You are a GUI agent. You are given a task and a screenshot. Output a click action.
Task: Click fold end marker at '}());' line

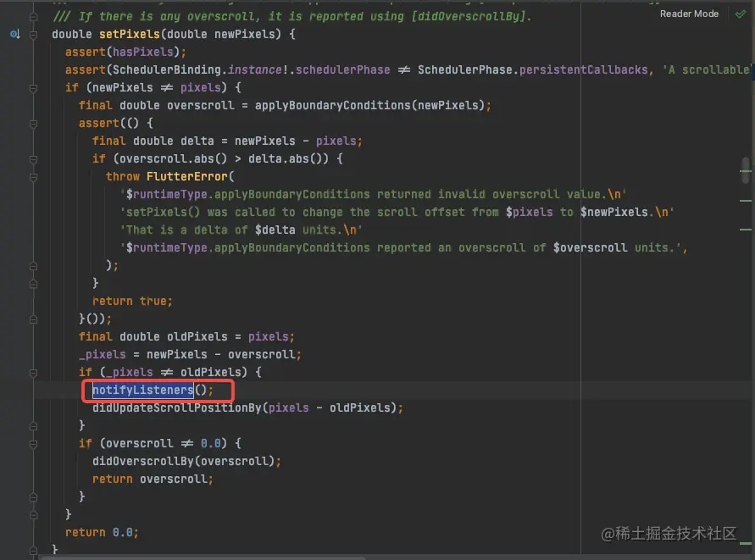[x=33, y=319]
